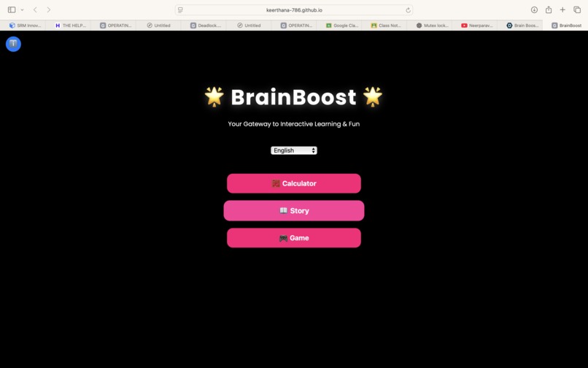Switch to the SRM Innov... tab
The image size is (588, 368).
click(23, 25)
